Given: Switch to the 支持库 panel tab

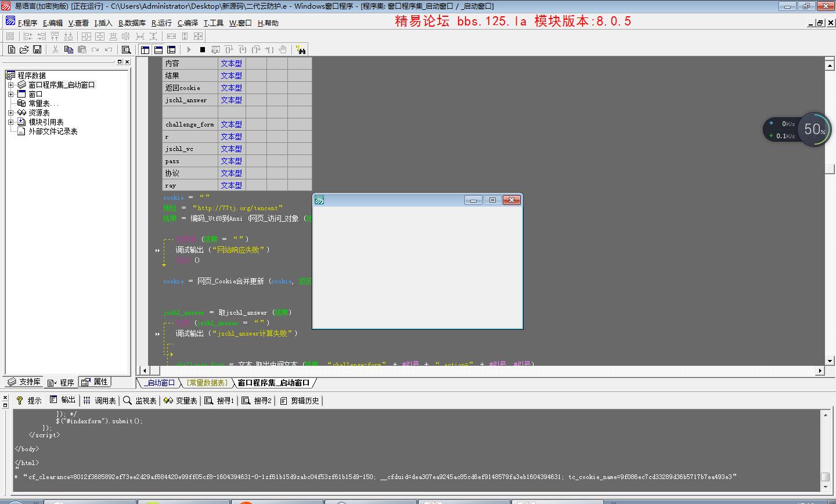Looking at the screenshot, I should pyautogui.click(x=24, y=381).
